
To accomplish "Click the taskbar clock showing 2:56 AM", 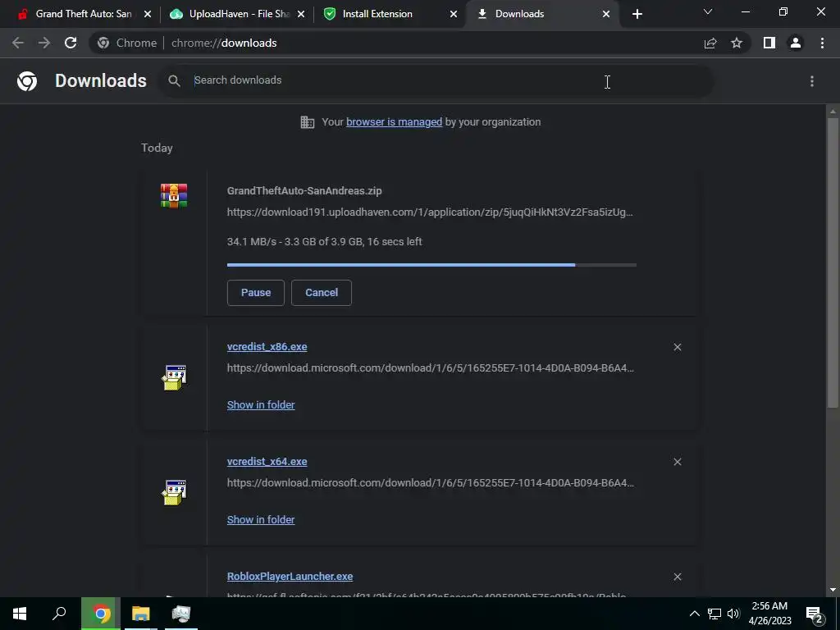I will tap(769, 614).
